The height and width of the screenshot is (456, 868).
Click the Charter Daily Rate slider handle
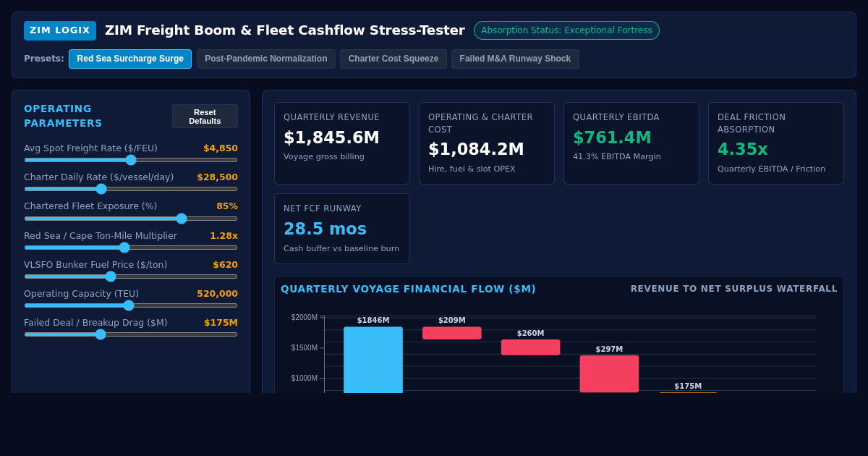(x=101, y=189)
